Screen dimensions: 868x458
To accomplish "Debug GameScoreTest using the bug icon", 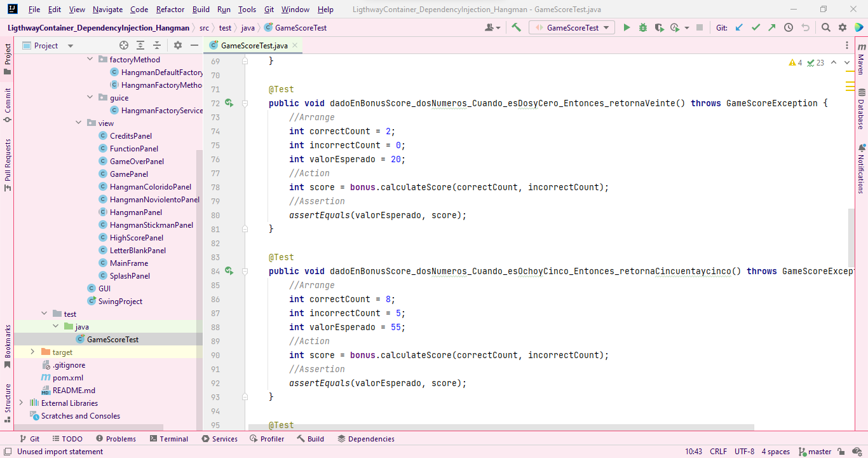I will [642, 27].
